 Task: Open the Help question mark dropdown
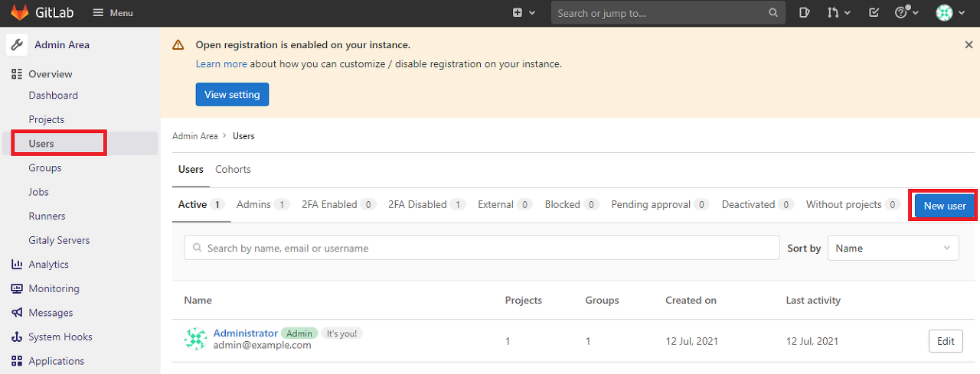(906, 13)
